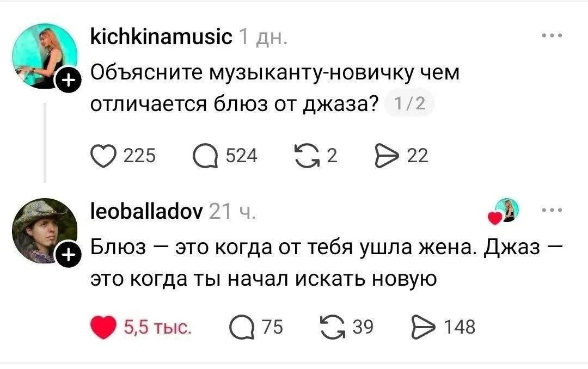Open more options for leoballadov reply
The image size is (588, 369).
point(553,210)
